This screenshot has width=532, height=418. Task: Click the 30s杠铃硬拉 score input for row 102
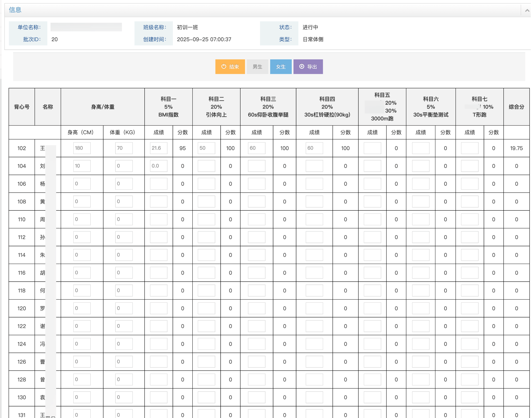click(314, 148)
